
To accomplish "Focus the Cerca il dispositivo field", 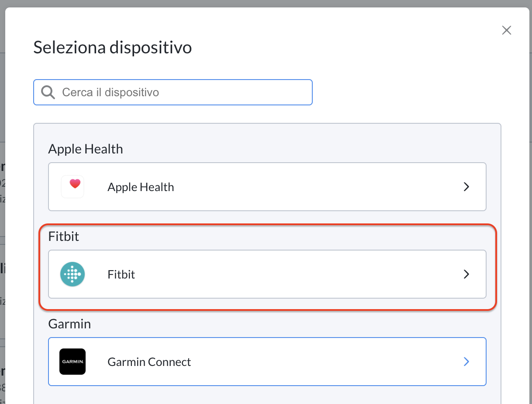I will click(173, 92).
